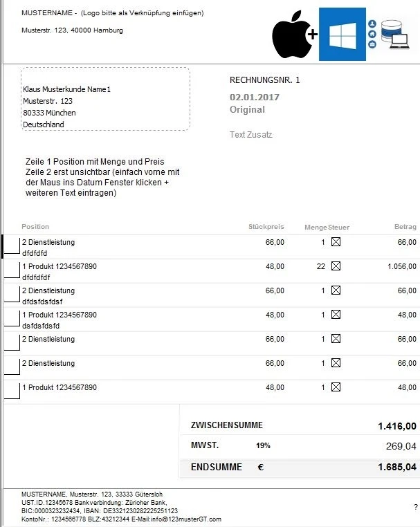This screenshot has height=527, width=420.
Task: Click the Steuer column header
Action: [x=338, y=228]
